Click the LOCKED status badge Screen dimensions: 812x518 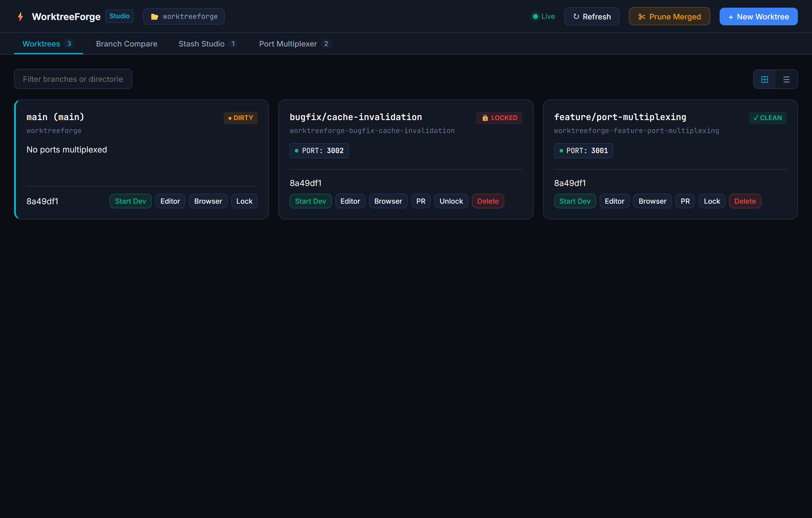click(499, 118)
